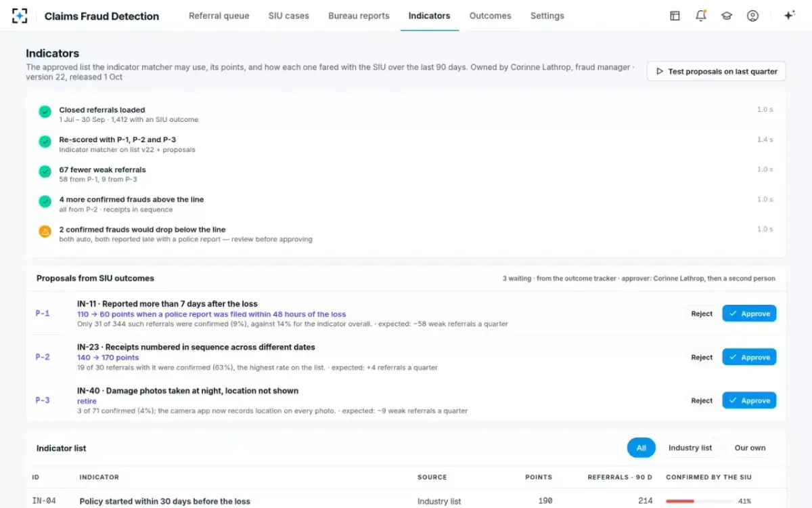
Task: Approve proposal P-2 for IN-23
Action: tap(749, 357)
